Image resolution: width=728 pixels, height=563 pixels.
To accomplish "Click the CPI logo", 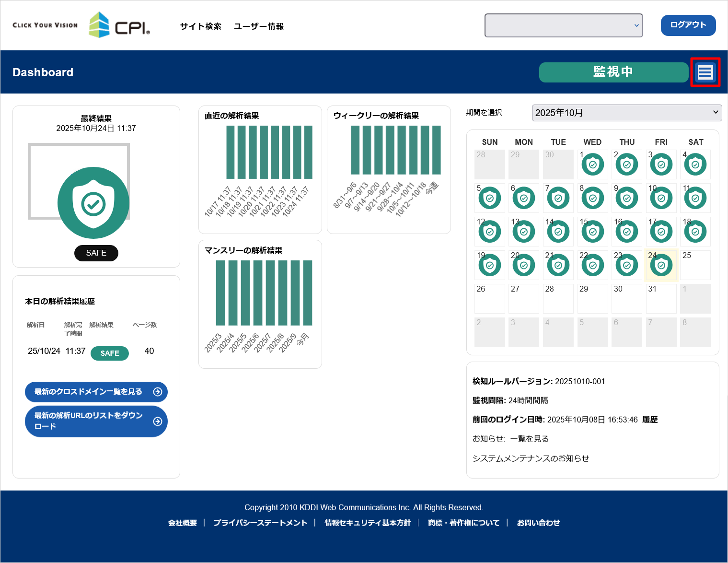I will (120, 25).
